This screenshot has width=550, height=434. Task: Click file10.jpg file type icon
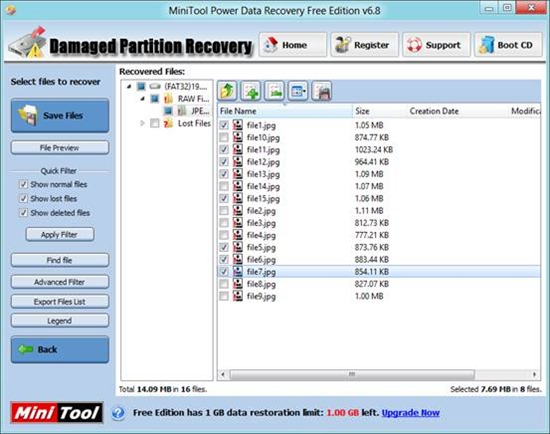click(x=238, y=137)
